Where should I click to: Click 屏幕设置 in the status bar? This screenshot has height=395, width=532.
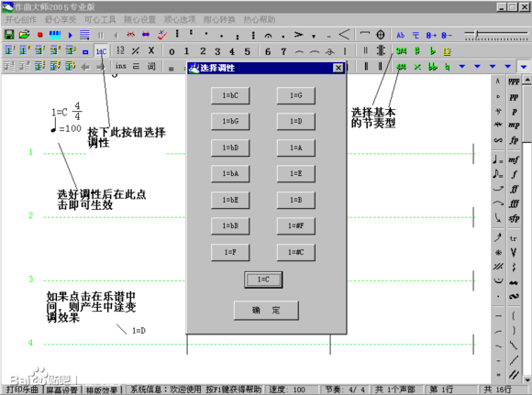(x=62, y=390)
